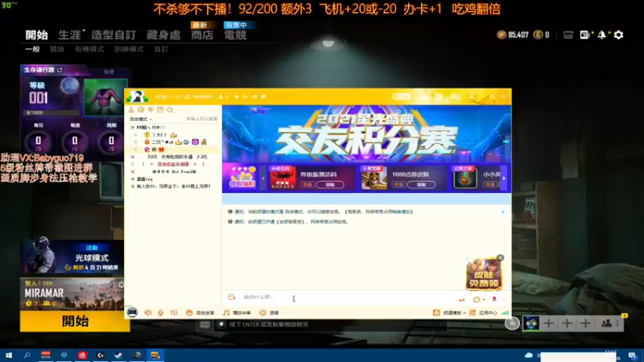The width and height of the screenshot is (644, 362).
Task: Search the YY channel with magnifier icon
Action: (x=170, y=110)
